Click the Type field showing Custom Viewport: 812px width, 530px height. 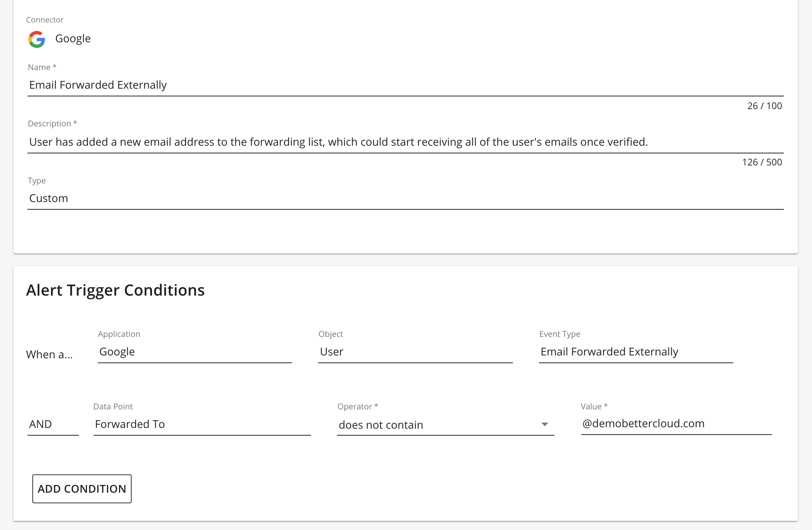pos(405,198)
